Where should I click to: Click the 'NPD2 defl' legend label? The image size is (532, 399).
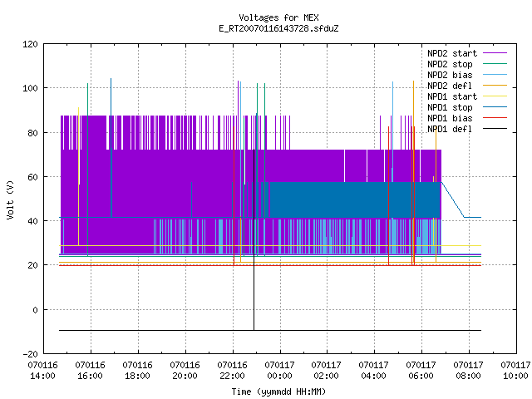pyautogui.click(x=450, y=86)
